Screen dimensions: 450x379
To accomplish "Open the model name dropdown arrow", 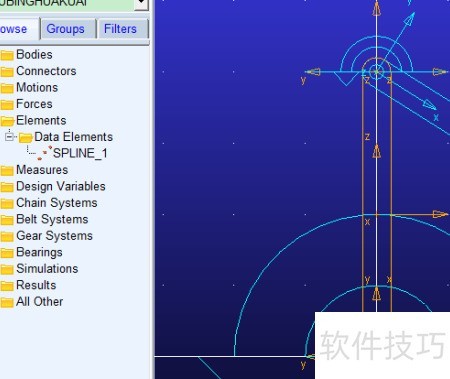I will click(141, 3).
